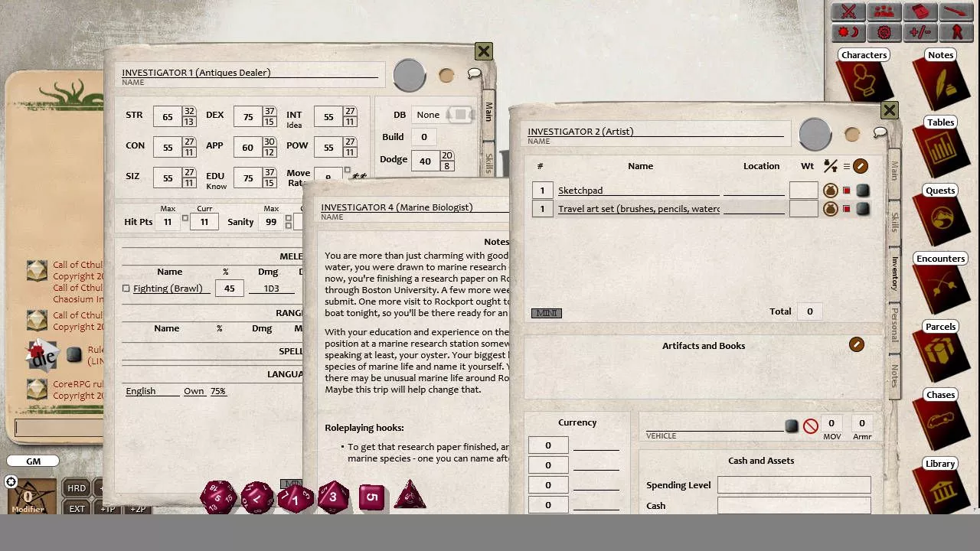
Task: Open the Notes book
Action: (x=941, y=78)
